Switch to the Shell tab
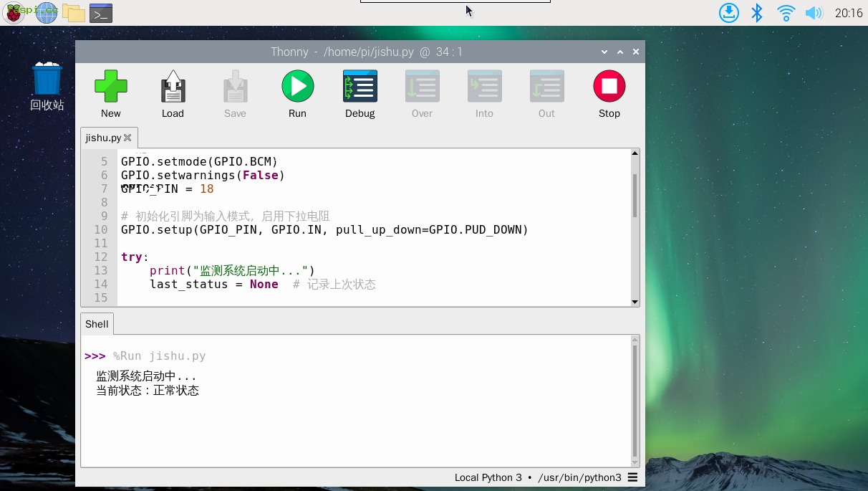This screenshot has width=868, height=491. (97, 324)
